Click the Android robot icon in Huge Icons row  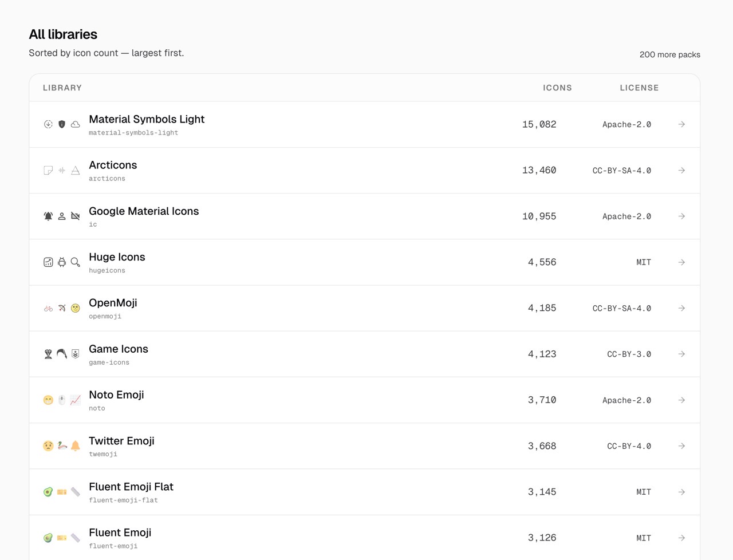click(x=62, y=262)
